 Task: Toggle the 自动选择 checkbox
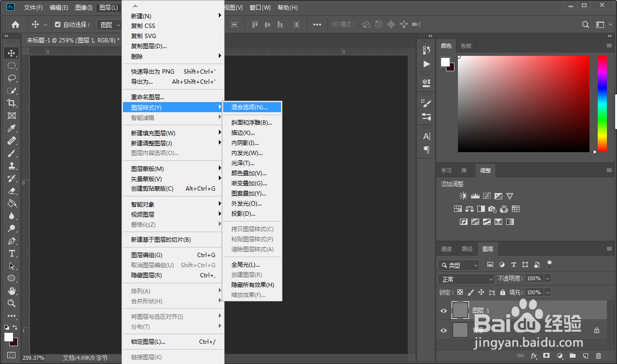58,25
